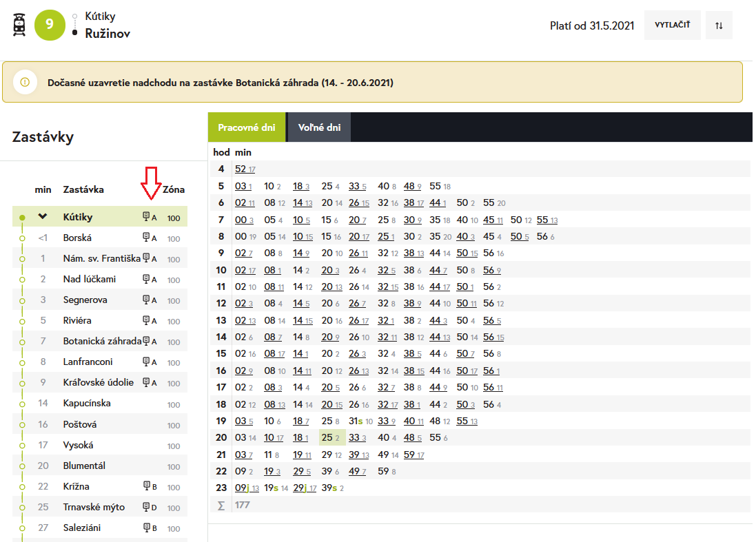Screen dimensions: 756x542
Task: Swap direction with the arrows icon
Action: (x=719, y=25)
